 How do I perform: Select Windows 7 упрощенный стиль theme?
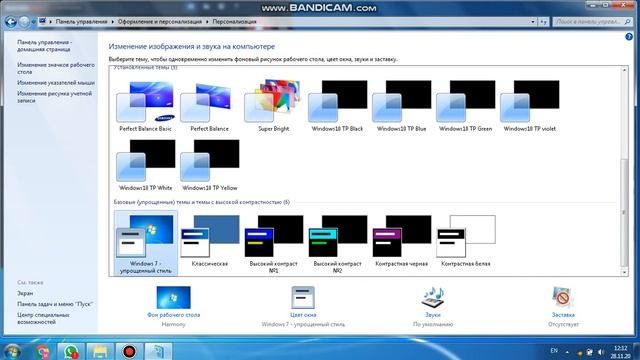coord(146,244)
